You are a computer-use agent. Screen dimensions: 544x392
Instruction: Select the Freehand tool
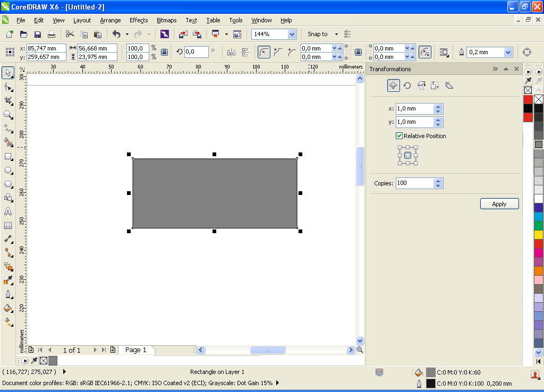8,129
